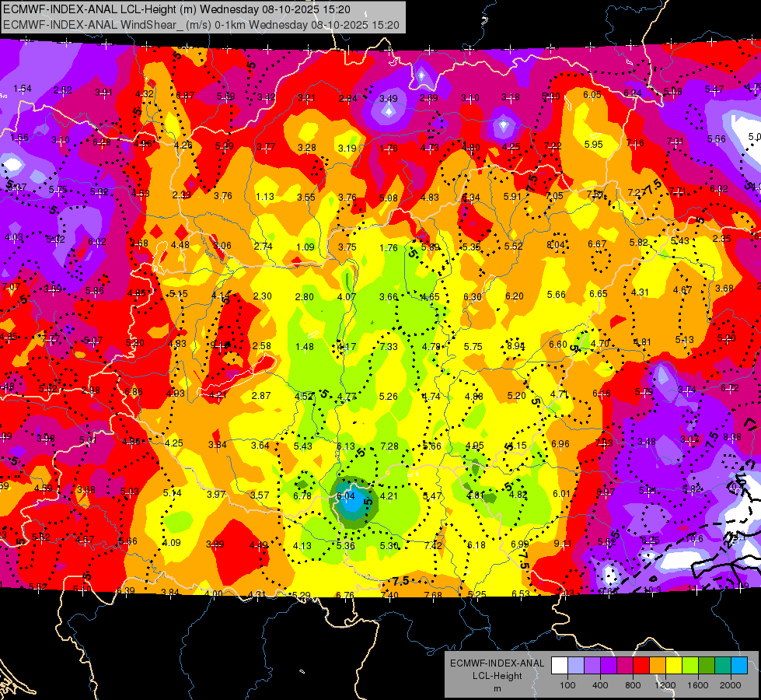Click the wind shear value 1.54
This screenshot has width=761, height=700.
23,89
